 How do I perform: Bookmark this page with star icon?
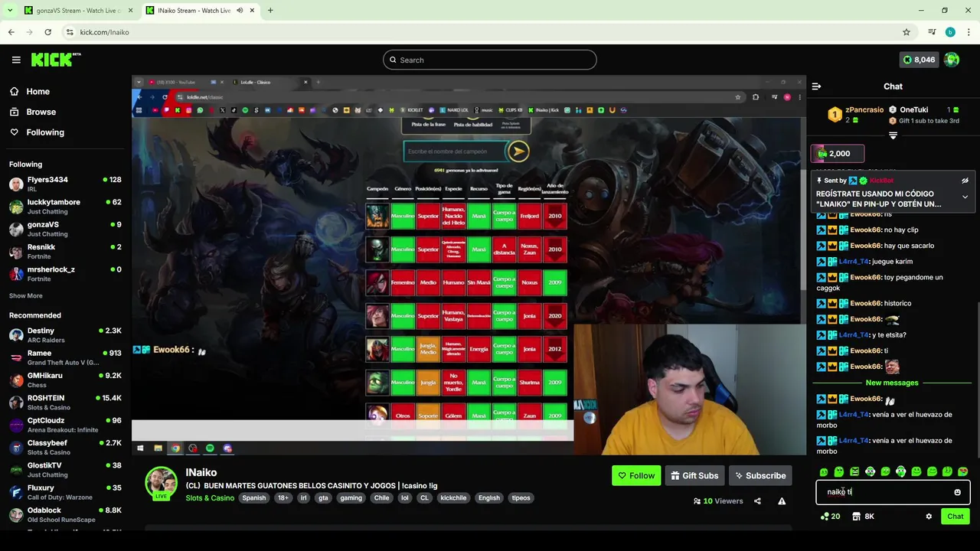coord(906,32)
